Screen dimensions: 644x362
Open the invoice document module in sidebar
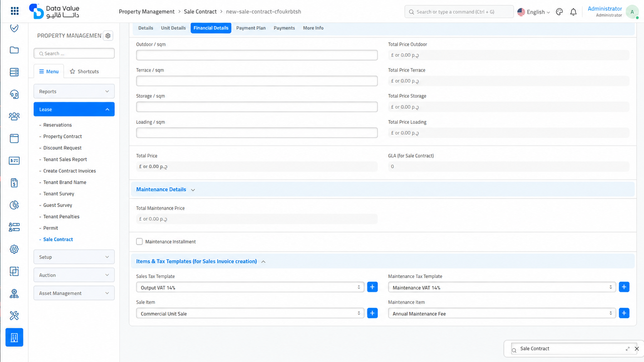[14, 183]
